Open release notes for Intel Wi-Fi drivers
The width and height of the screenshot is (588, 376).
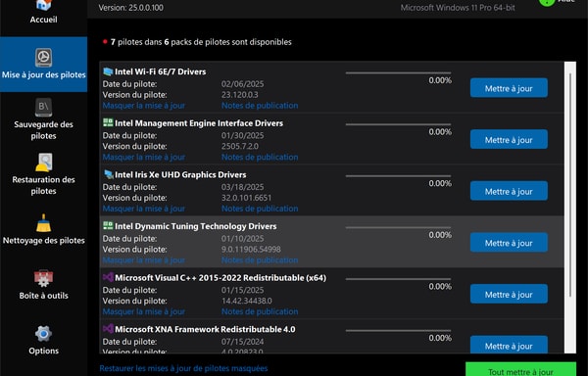[260, 106]
